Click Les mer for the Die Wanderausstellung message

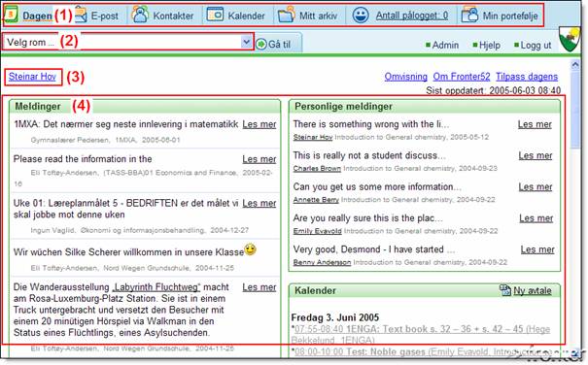[259, 287]
